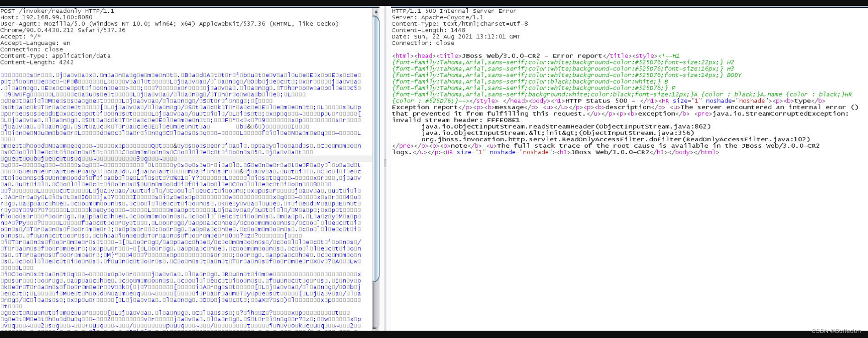Click the 'Chrome/90.0.4430.212 Safari/537.36' line
This screenshot has width=868, height=338.
click(x=63, y=30)
